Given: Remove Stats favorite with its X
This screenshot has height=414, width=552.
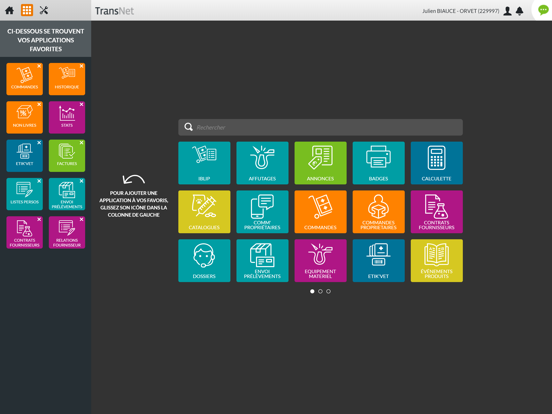Looking at the screenshot, I should pyautogui.click(x=81, y=104).
